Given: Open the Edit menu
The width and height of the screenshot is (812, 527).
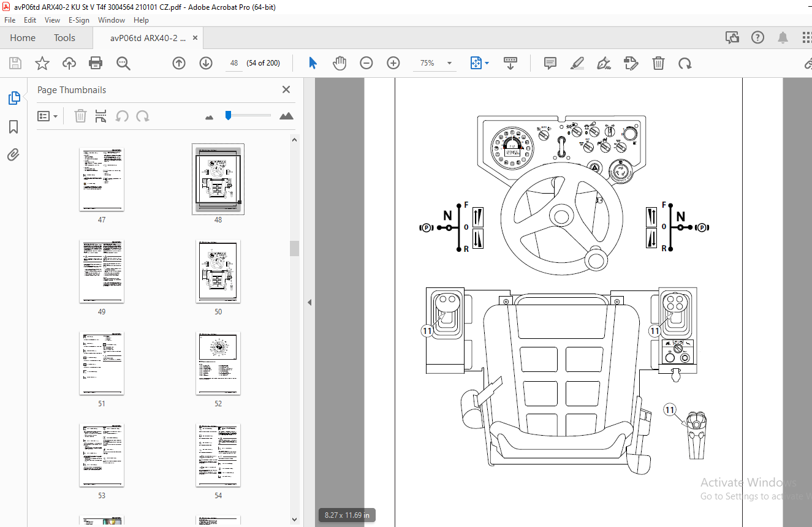Looking at the screenshot, I should pos(30,20).
